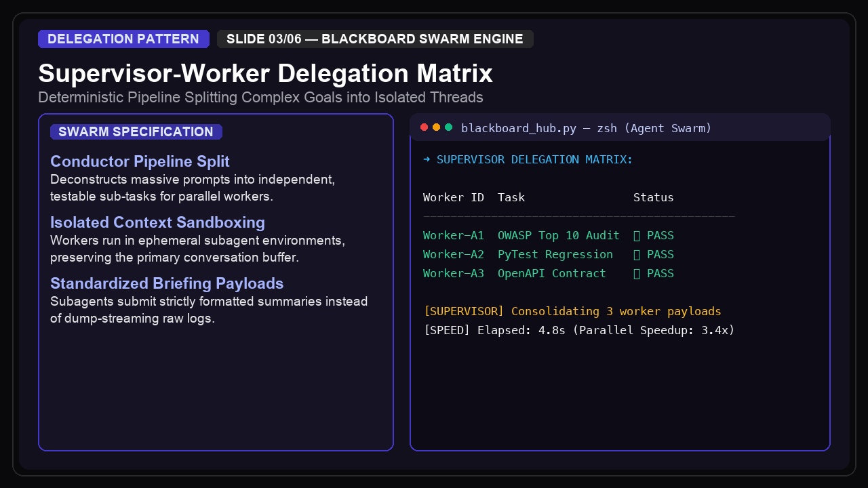Click the Worker ID column header

[x=454, y=198]
